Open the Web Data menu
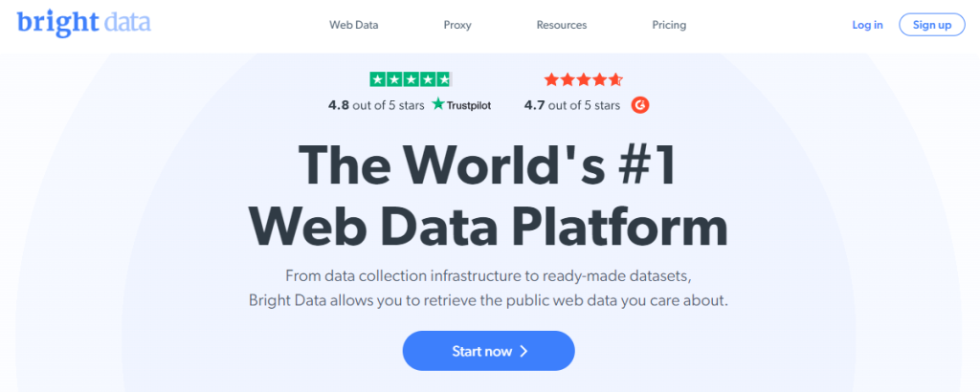Viewport: 980px width, 392px height. click(354, 25)
